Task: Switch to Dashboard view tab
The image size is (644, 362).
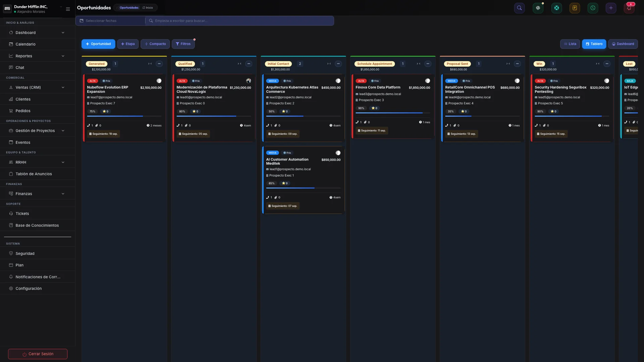Action: click(x=623, y=44)
